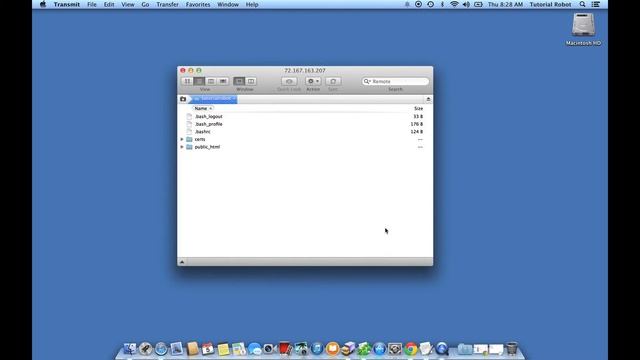The image size is (640, 360).
Task: Open the Trash in the Dock
Action: click(511, 349)
